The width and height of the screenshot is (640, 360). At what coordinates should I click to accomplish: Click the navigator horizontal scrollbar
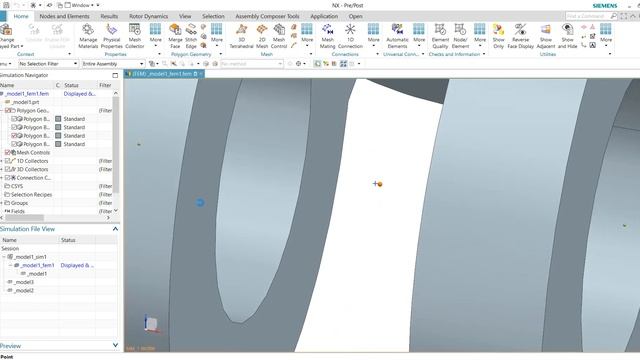[x=24, y=218]
